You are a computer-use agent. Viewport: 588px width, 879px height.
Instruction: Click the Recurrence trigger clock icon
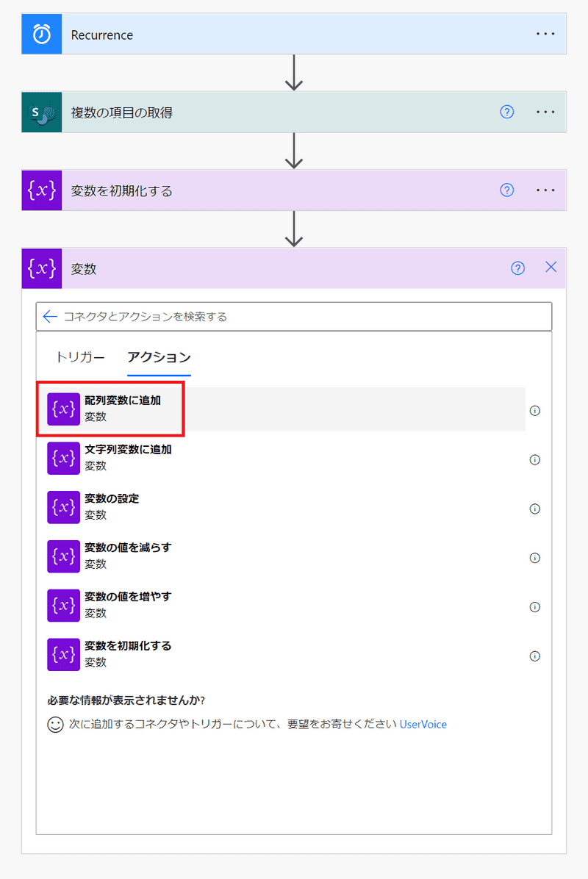click(x=42, y=35)
